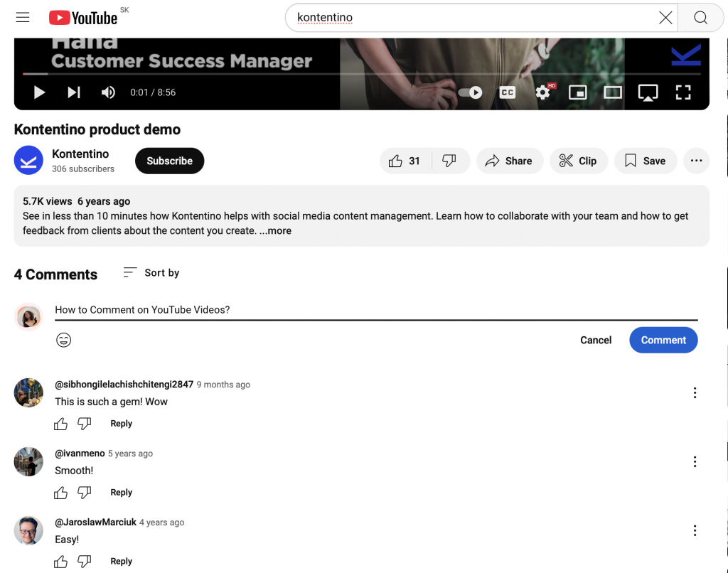Open the YouTube hamburger guide menu
This screenshot has height=573, width=728.
(x=23, y=18)
